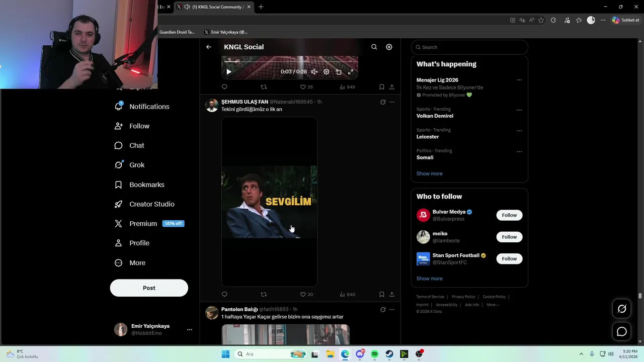
Task: Repost ŞEHMUS ULAŞ FAN's post
Action: (x=264, y=295)
